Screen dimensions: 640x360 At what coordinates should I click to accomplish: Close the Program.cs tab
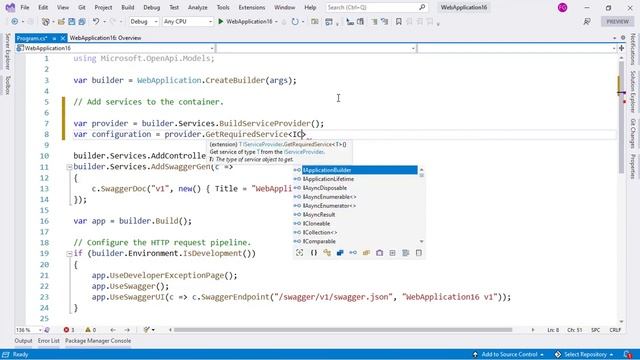click(63, 38)
